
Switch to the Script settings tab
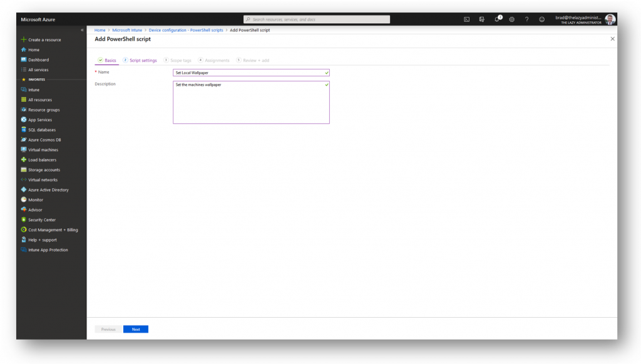click(x=140, y=61)
